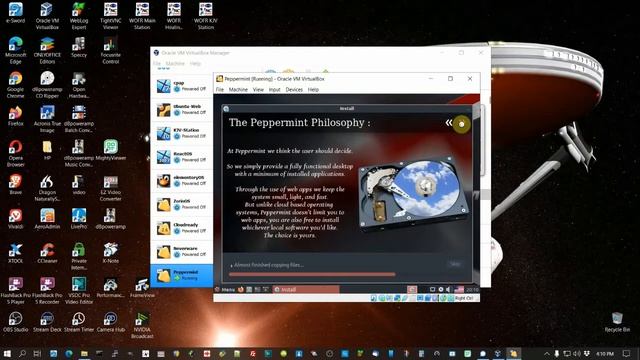Open Task View on the taskbar
This screenshot has height=360, width=640.
(x=37, y=353)
